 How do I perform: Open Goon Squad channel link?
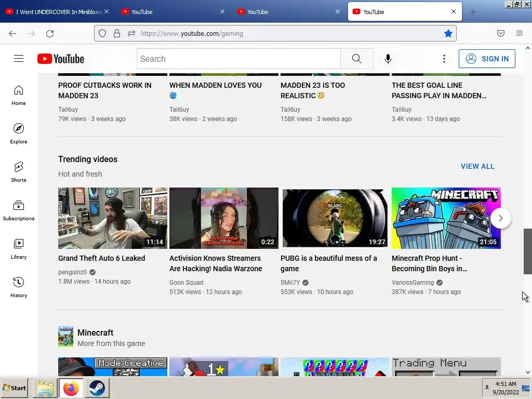click(x=187, y=283)
